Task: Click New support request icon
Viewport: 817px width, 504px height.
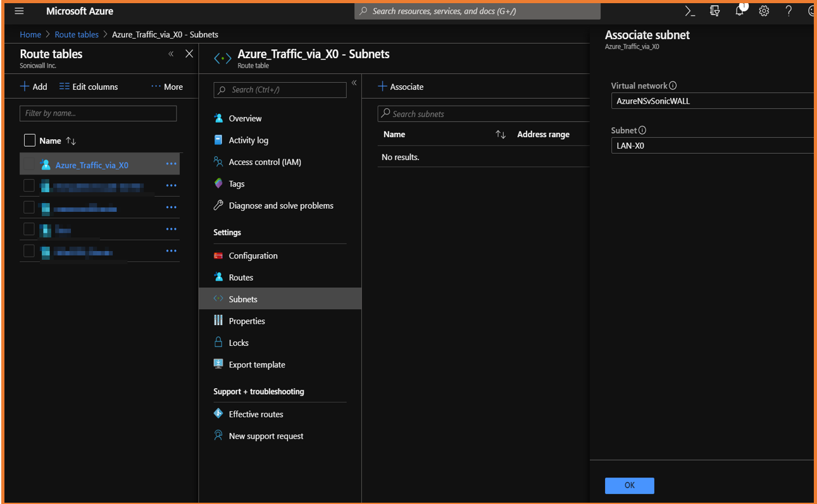Action: point(218,435)
